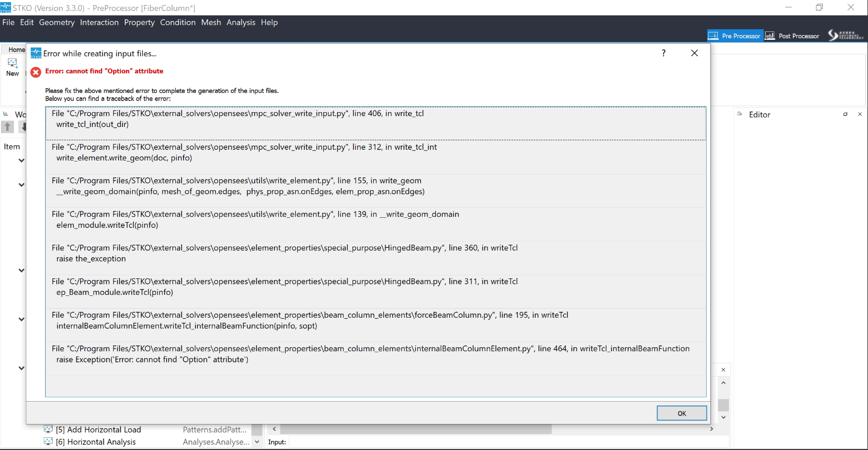Click the Post Processor chart icon
Image resolution: width=868 pixels, height=450 pixels.
coord(770,36)
